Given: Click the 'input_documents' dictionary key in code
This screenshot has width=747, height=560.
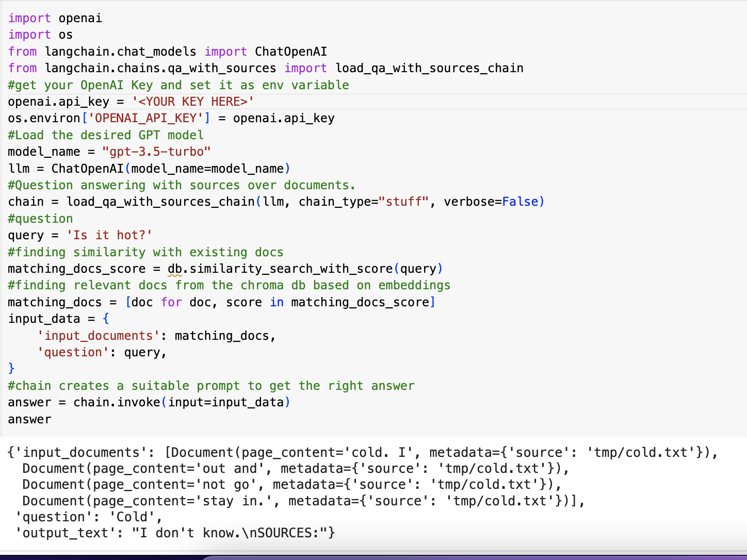Looking at the screenshot, I should point(99,336).
